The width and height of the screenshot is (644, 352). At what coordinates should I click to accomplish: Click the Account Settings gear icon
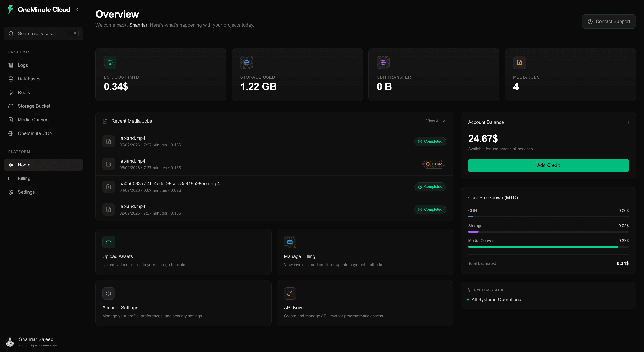pyautogui.click(x=108, y=293)
